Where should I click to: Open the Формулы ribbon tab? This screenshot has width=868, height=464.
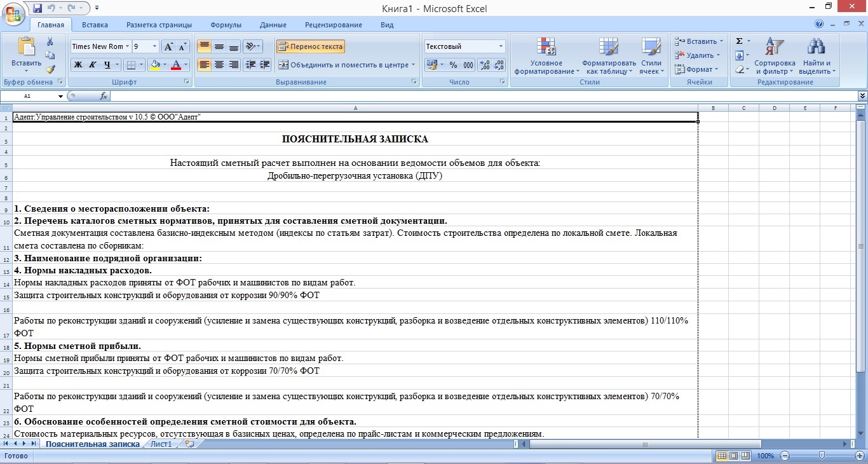click(226, 25)
